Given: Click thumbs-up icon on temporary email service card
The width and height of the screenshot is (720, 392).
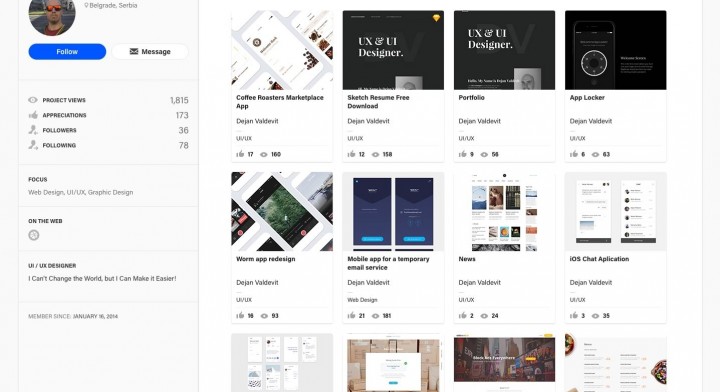Looking at the screenshot, I should coord(351,315).
